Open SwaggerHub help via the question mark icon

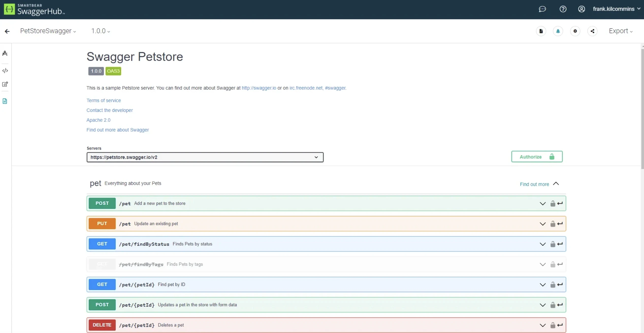[563, 9]
